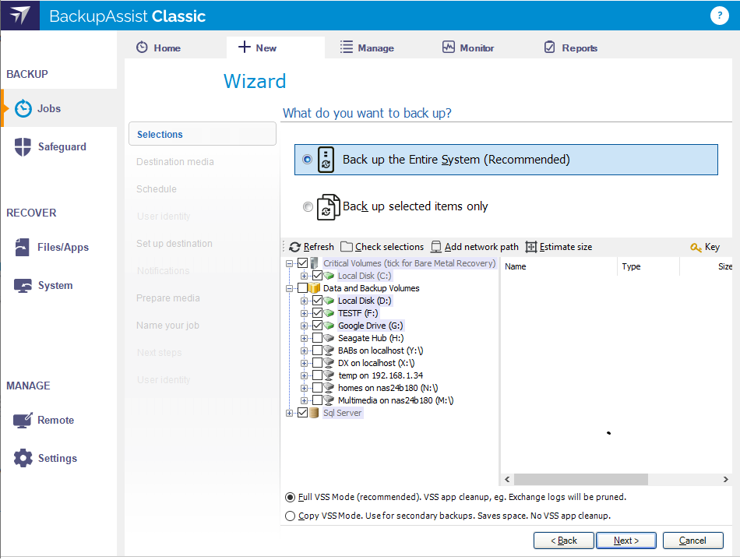The height and width of the screenshot is (560, 740).
Task: Click the scrollbar left arrow
Action: coord(507,479)
